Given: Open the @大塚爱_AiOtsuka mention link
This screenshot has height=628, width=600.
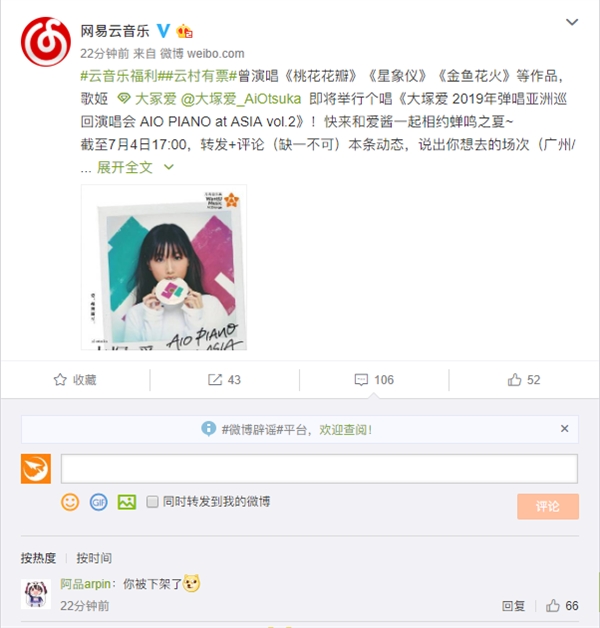Looking at the screenshot, I should [241, 99].
